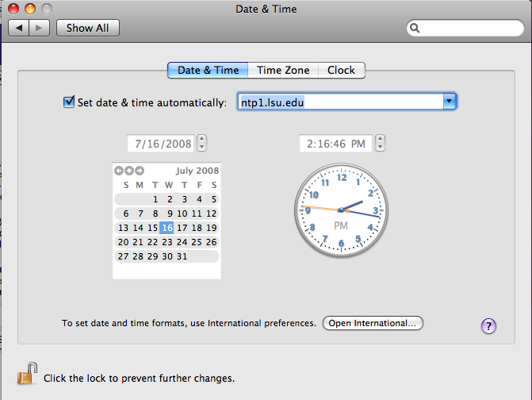
Task: Go to previous month in calendar
Action: click(x=119, y=171)
